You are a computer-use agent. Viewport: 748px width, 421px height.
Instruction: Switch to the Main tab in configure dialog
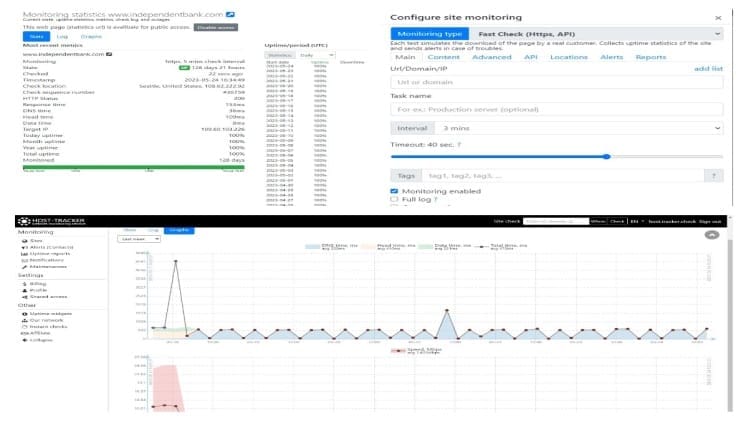tap(405, 57)
